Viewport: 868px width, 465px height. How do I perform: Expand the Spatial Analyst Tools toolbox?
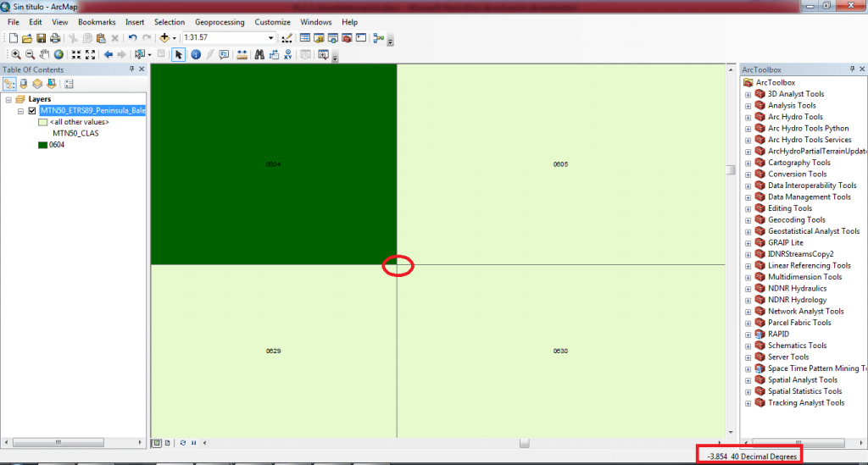click(x=748, y=380)
